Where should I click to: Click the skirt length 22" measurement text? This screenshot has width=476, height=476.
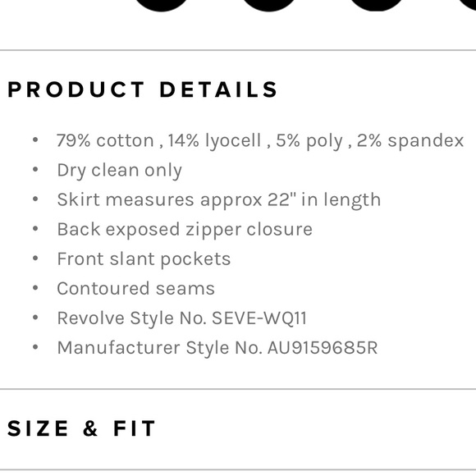click(219, 200)
